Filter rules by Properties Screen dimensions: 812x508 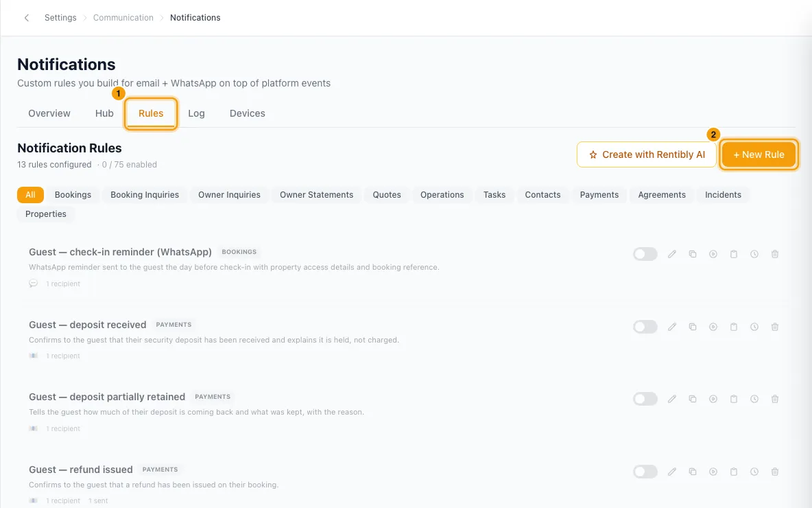45,214
